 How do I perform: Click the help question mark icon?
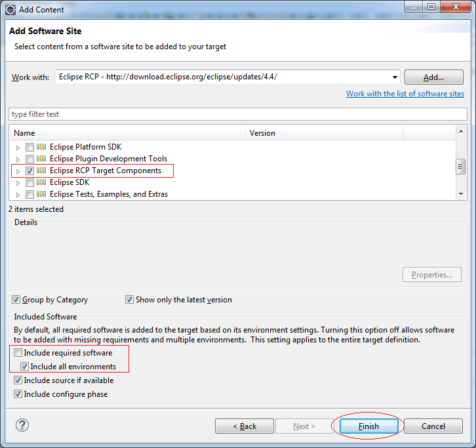(22, 425)
